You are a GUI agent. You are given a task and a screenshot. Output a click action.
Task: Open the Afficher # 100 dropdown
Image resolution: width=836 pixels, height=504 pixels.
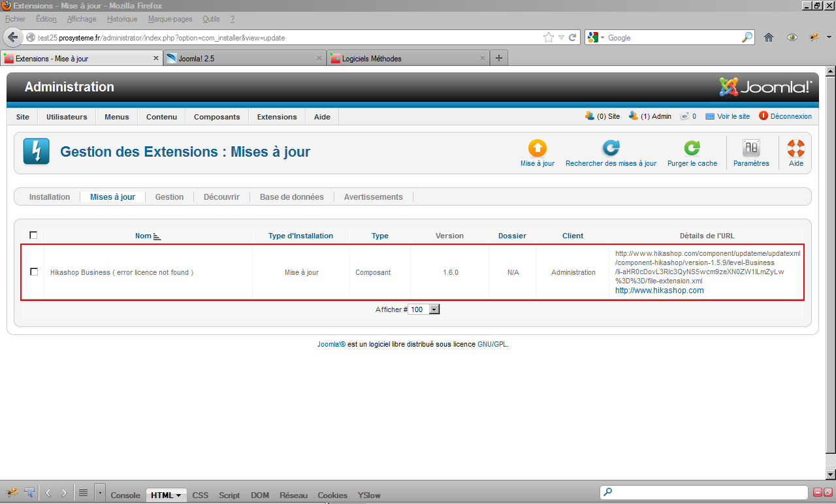(424, 309)
